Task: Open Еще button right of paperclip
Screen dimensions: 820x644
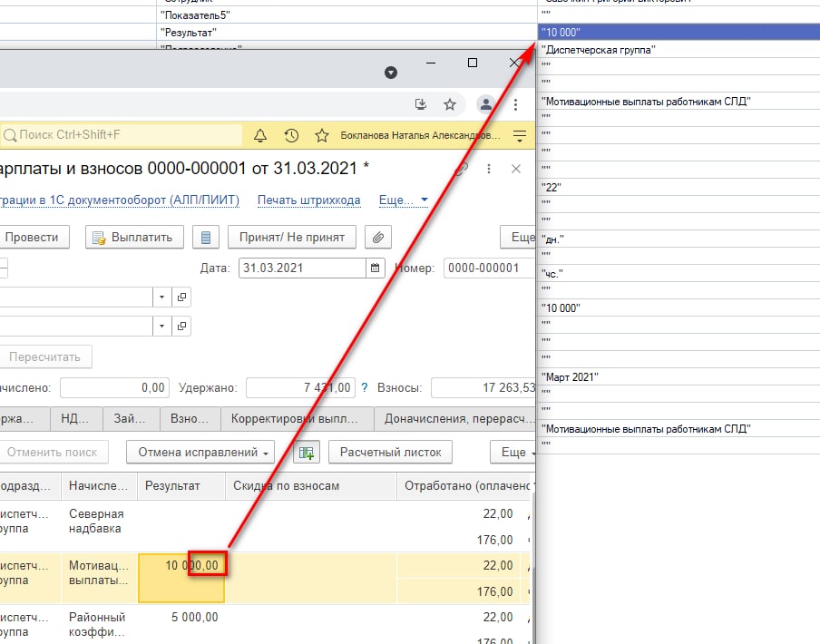Action: pos(518,238)
